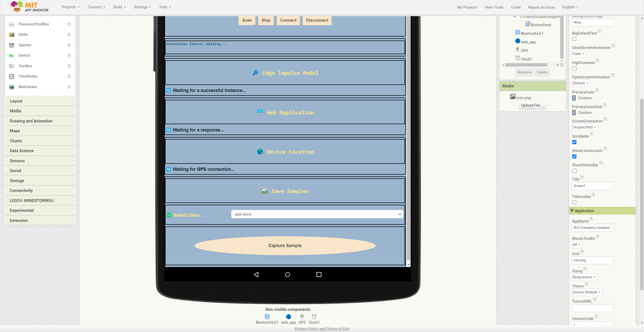Open the ScreenOrientation dropdown

click(x=585, y=127)
